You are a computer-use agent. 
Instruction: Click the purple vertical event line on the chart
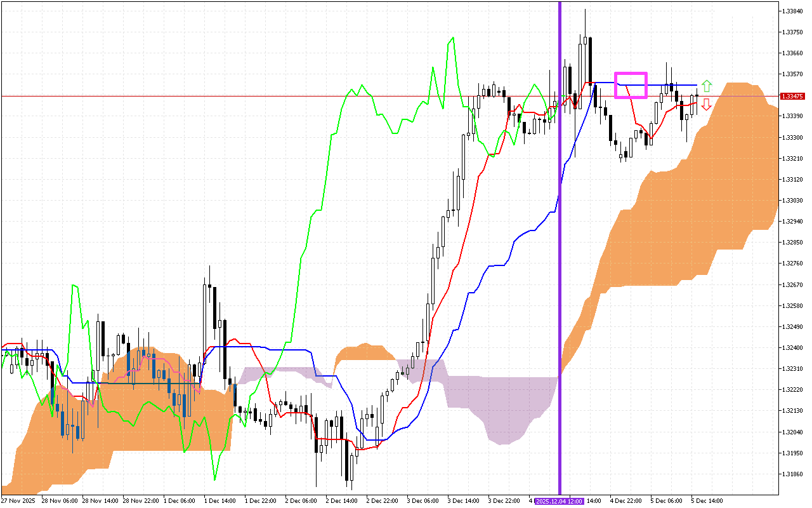560,254
